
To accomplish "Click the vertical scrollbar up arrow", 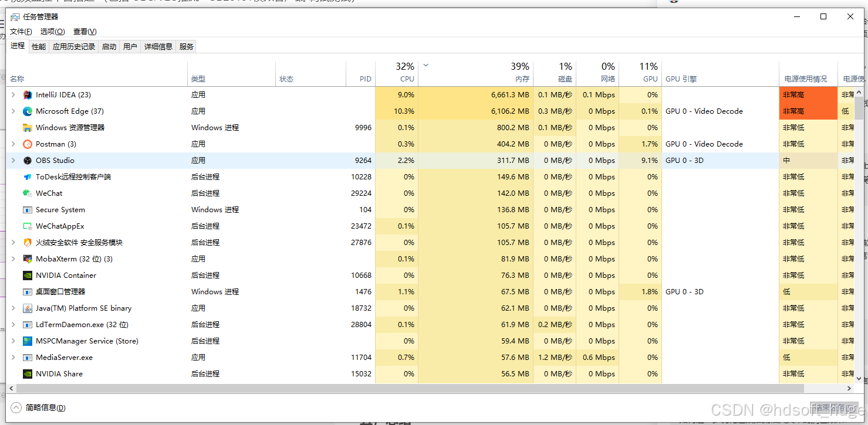I will click(859, 91).
